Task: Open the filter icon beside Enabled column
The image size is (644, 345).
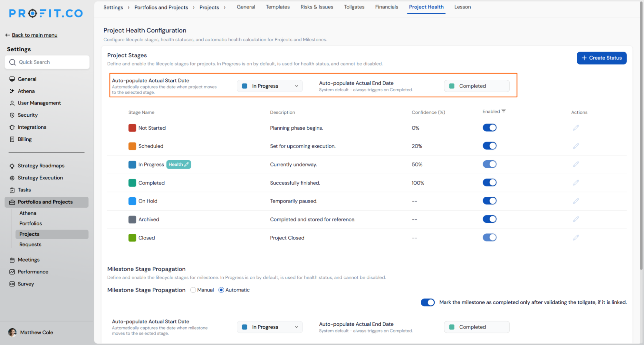Action: [504, 111]
